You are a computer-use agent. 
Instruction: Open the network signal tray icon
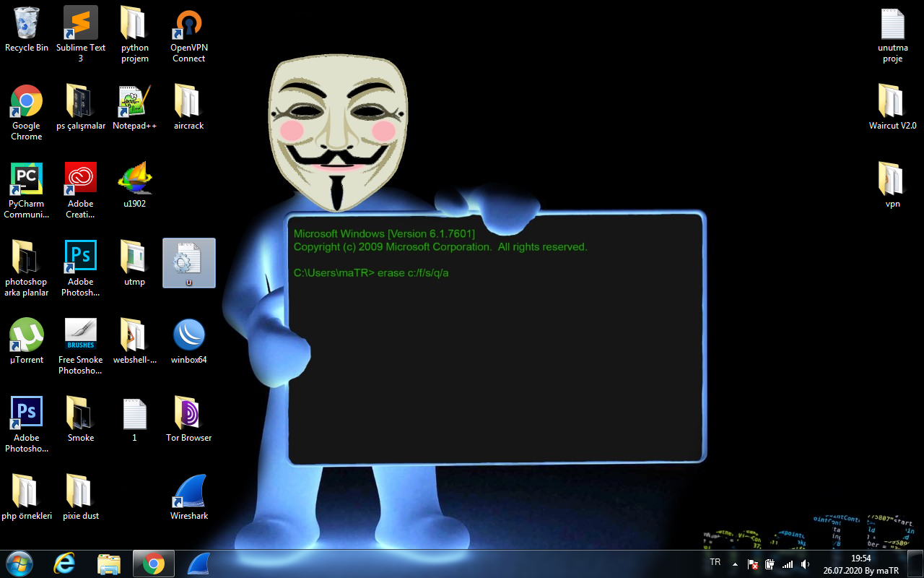click(x=788, y=564)
